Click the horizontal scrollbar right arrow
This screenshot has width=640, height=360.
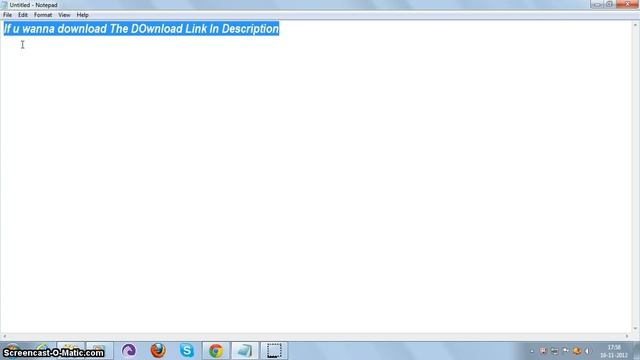(x=627, y=336)
